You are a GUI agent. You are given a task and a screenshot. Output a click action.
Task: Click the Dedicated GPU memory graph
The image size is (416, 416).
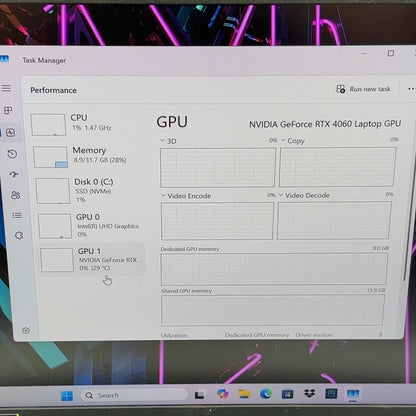point(274,269)
